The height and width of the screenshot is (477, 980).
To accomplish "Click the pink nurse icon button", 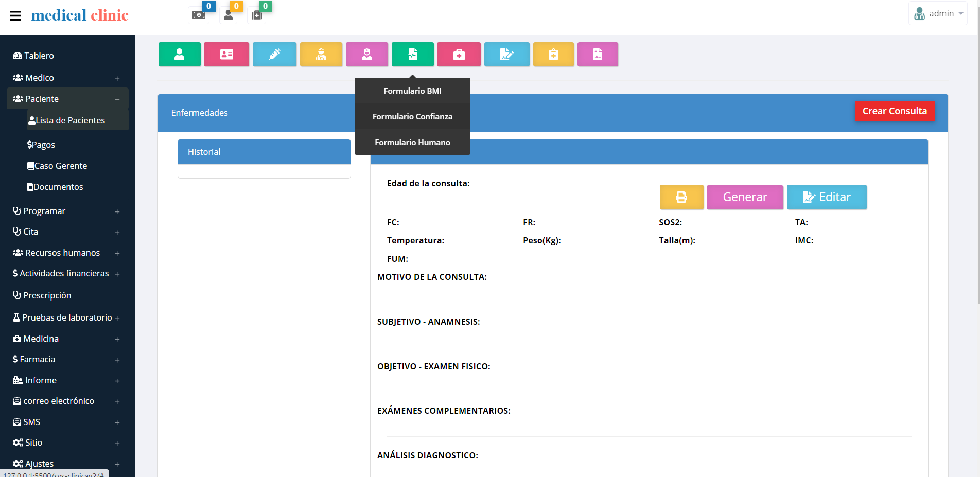I will click(366, 55).
